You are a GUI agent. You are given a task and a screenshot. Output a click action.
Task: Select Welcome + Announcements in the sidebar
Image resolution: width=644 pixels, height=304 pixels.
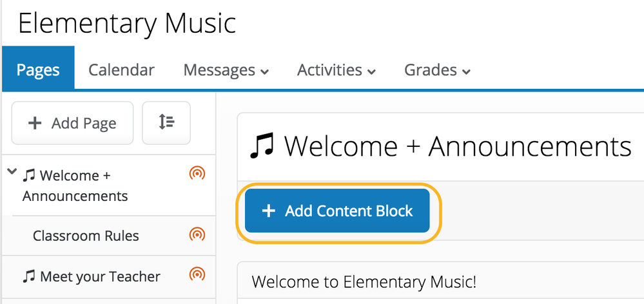(75, 185)
